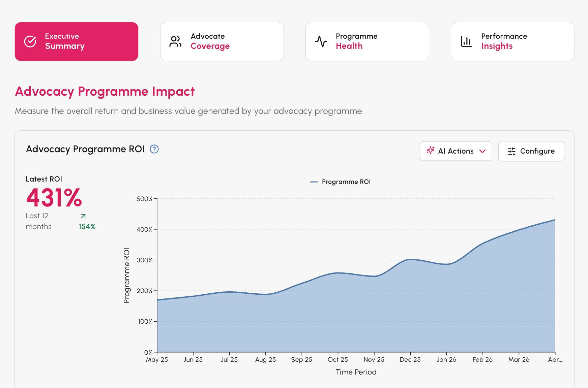The width and height of the screenshot is (588, 388).
Task: Open the Performance Insights tab
Action: pos(512,41)
